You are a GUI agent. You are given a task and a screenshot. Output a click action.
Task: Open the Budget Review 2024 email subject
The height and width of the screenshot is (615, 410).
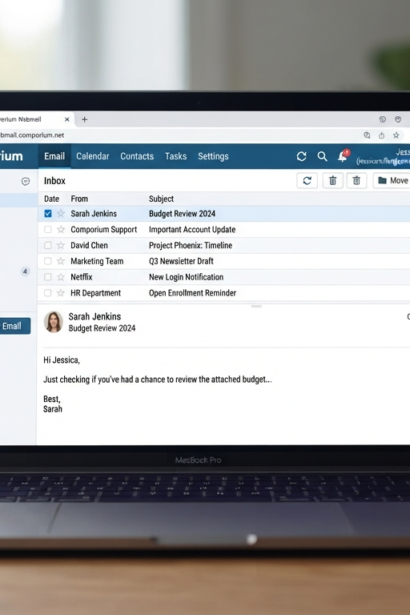(182, 214)
